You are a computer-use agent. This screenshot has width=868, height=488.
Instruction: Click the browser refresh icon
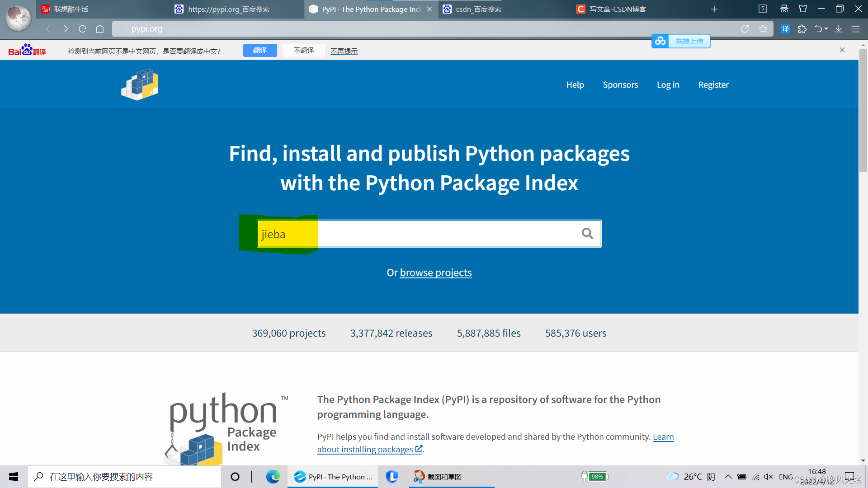click(82, 29)
